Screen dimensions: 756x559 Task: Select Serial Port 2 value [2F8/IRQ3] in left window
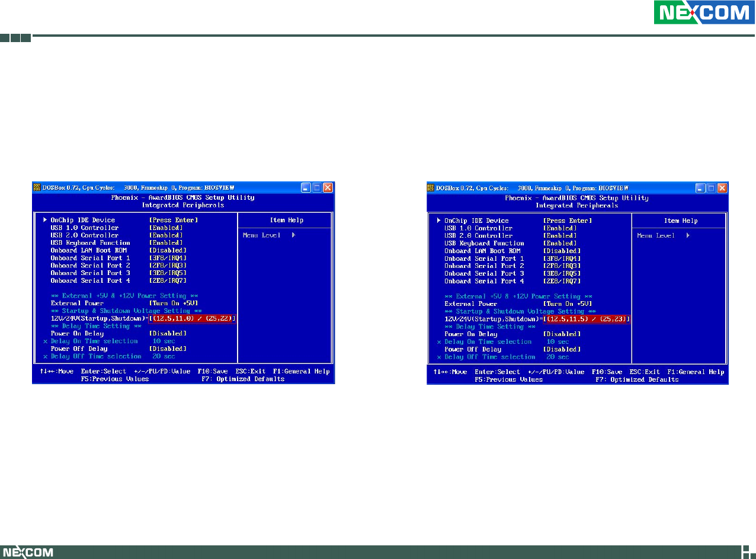pyautogui.click(x=167, y=266)
